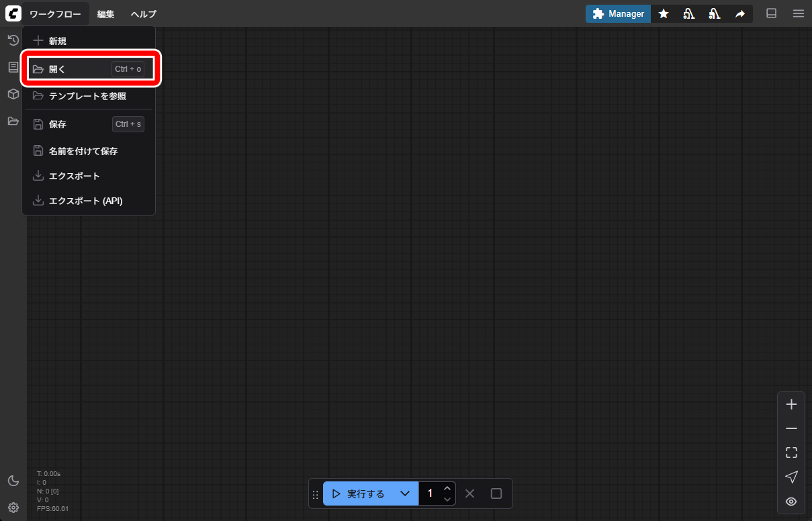Open the ワークフロー menu

point(56,14)
